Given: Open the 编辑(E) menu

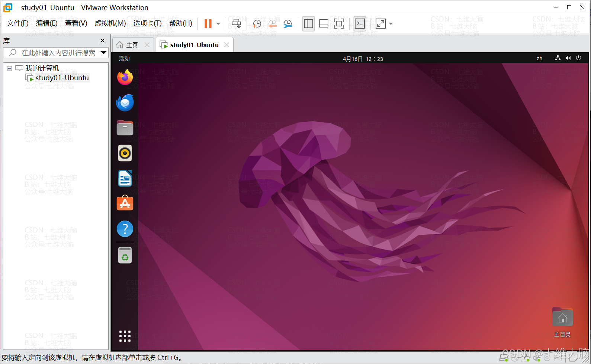Looking at the screenshot, I should (x=47, y=23).
